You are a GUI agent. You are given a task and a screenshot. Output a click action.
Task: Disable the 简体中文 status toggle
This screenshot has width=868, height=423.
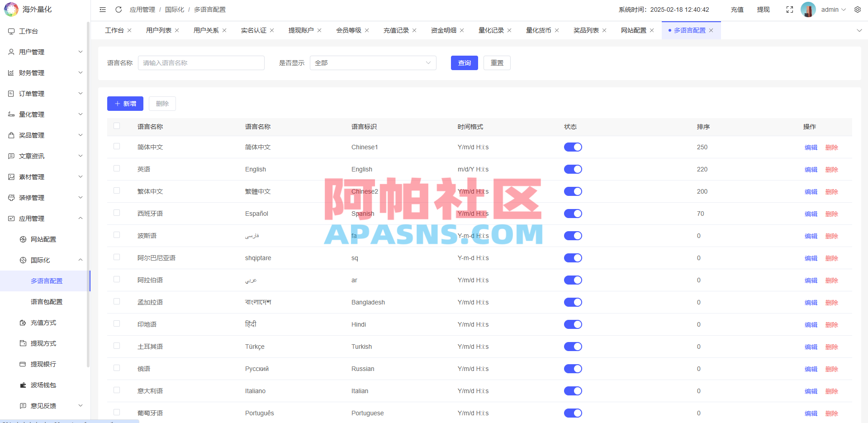573,147
